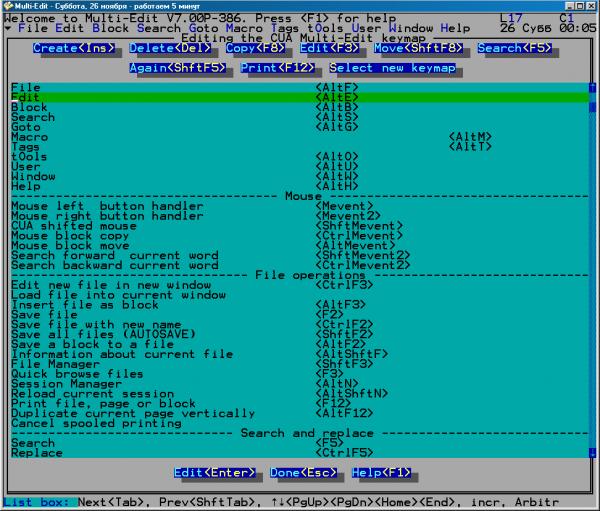Screen dimensions: 600x511
Task: Click the Search<F5> button at top right
Action: tap(512, 47)
